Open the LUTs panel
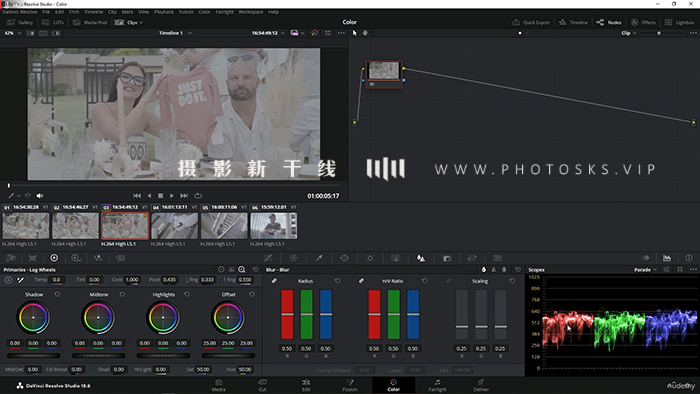The image size is (700, 394). click(53, 22)
